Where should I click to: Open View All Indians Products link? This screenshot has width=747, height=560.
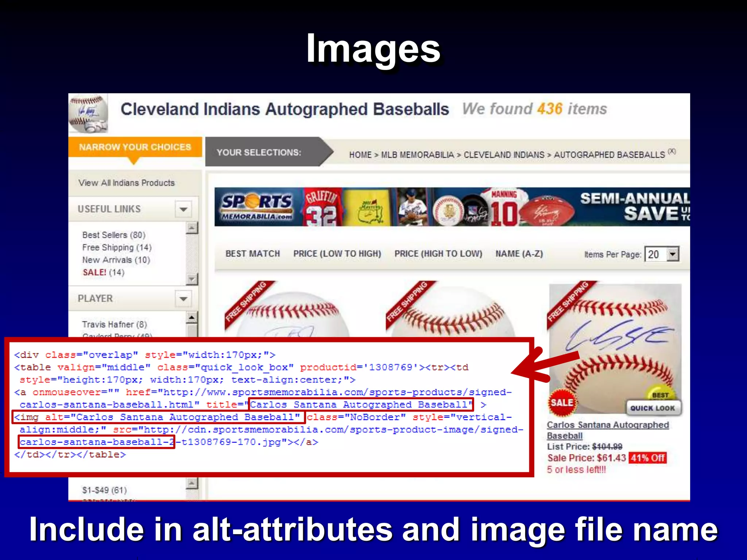(x=126, y=183)
